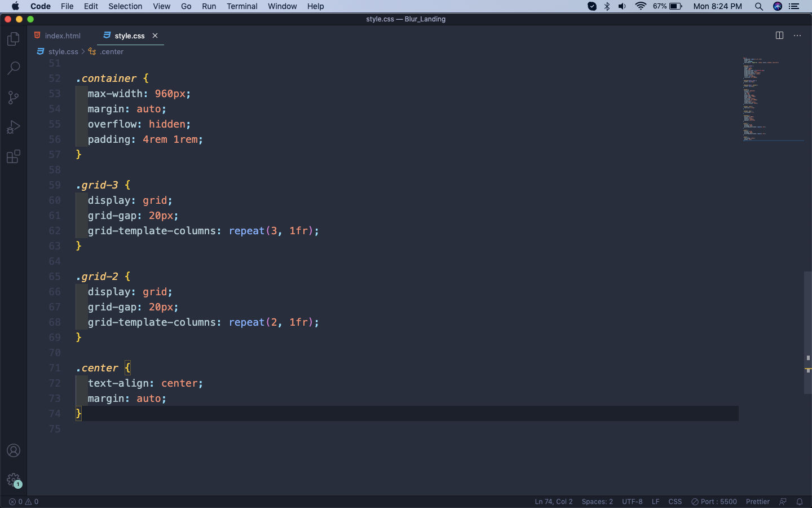Click the Bluetooth icon in menu bar
This screenshot has height=508, width=812.
click(x=607, y=6)
